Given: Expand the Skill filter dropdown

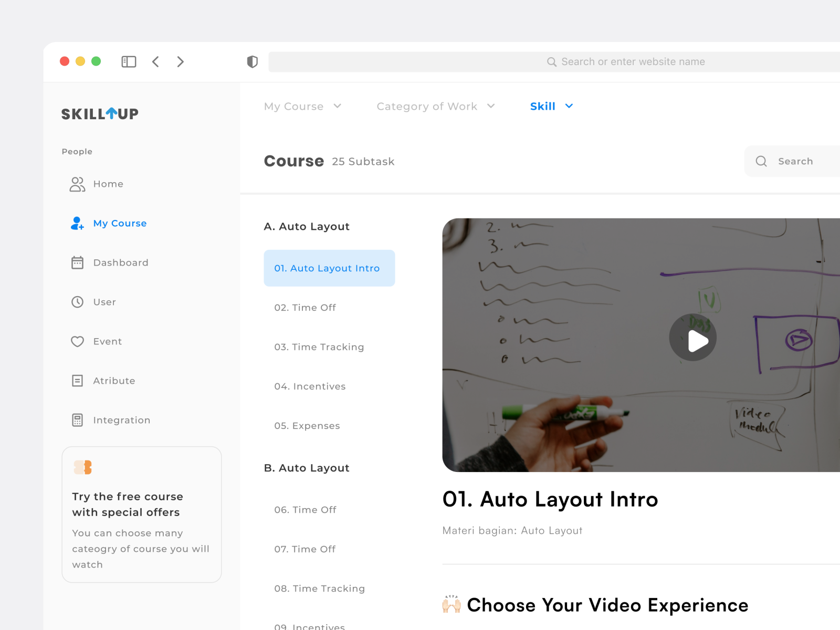Looking at the screenshot, I should 551,106.
